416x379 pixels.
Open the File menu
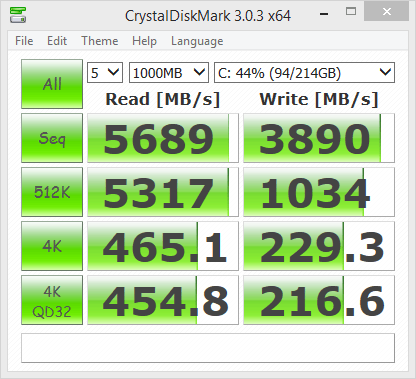24,41
